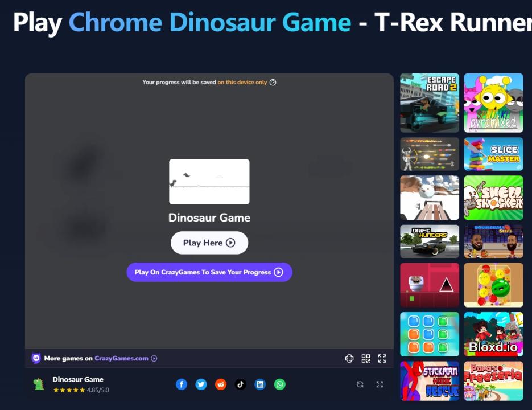Share via the LinkedIn icon

click(260, 384)
